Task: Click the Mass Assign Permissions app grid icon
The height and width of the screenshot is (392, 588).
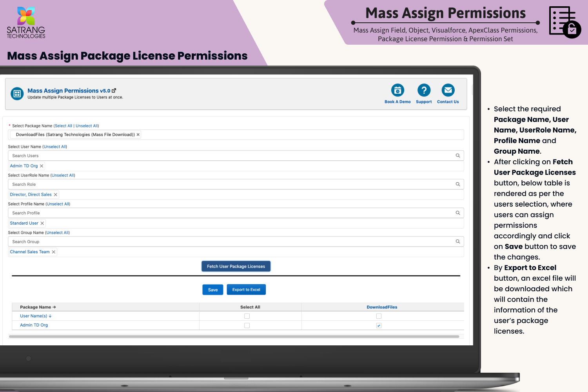Action: pyautogui.click(x=17, y=94)
